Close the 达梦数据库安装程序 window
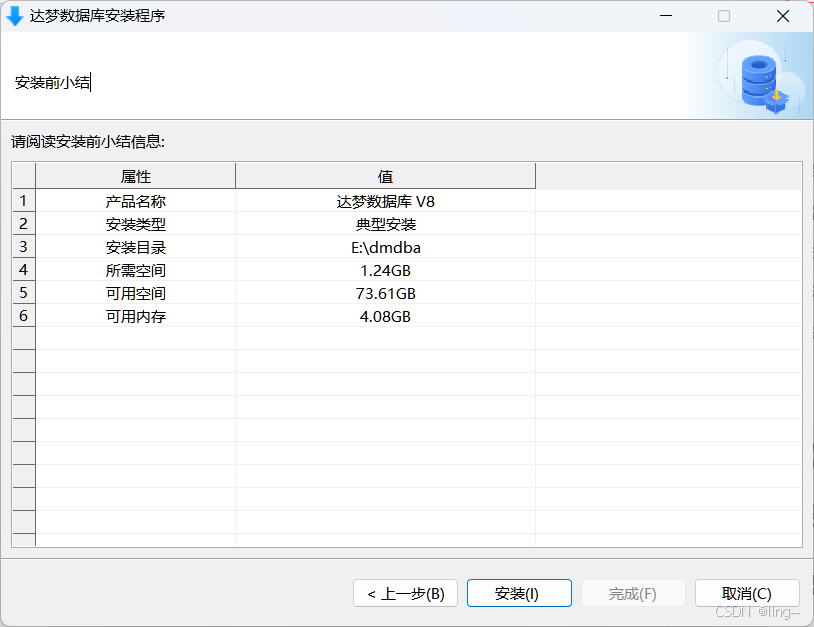Image resolution: width=814 pixels, height=627 pixels. click(x=783, y=16)
